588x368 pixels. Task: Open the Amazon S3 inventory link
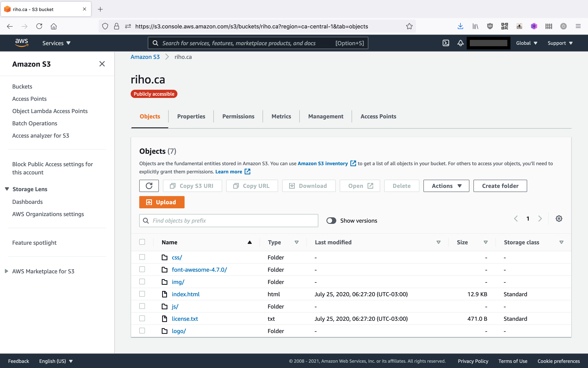tap(326, 164)
